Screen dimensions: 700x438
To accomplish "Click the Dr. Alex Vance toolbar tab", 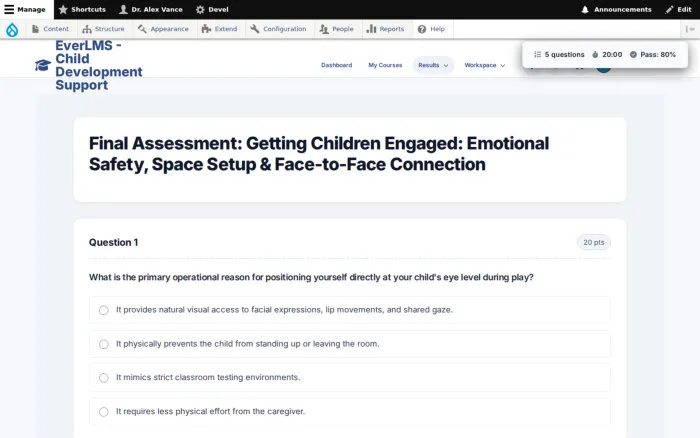I will 151,9.
